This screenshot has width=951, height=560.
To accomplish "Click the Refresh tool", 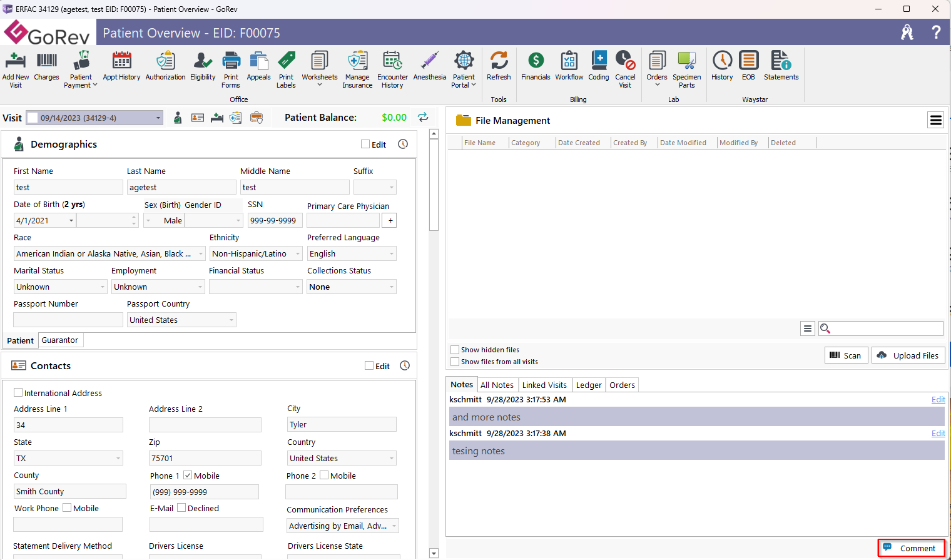I will click(499, 66).
